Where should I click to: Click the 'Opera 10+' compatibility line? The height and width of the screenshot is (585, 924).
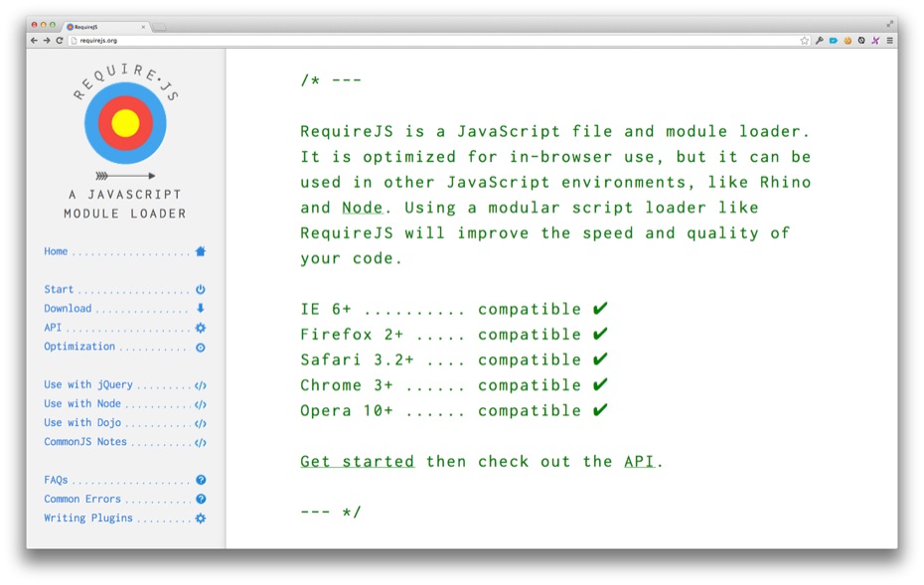point(454,410)
